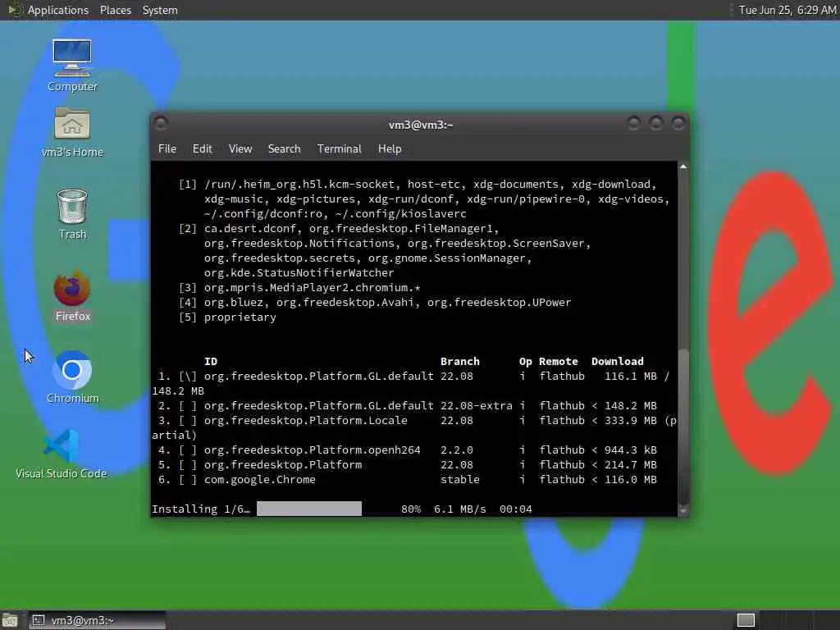Click the 00:04 remaining time
840x630 pixels.
click(515, 509)
